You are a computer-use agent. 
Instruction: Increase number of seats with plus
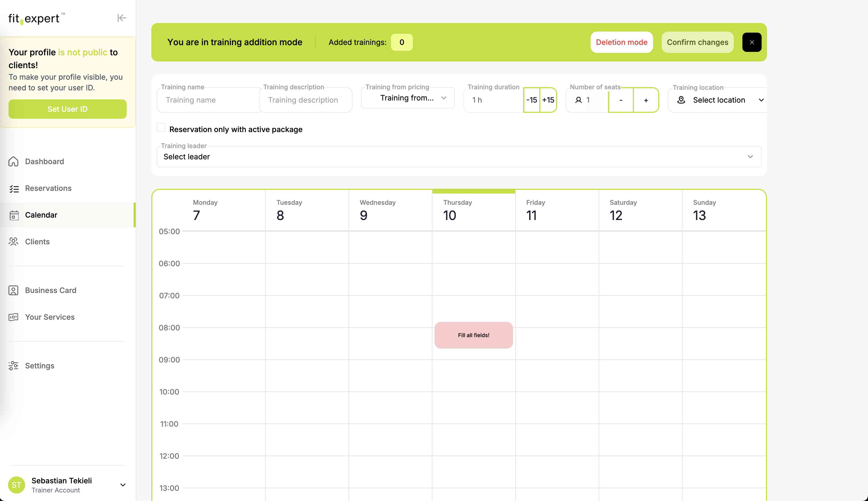pyautogui.click(x=645, y=100)
